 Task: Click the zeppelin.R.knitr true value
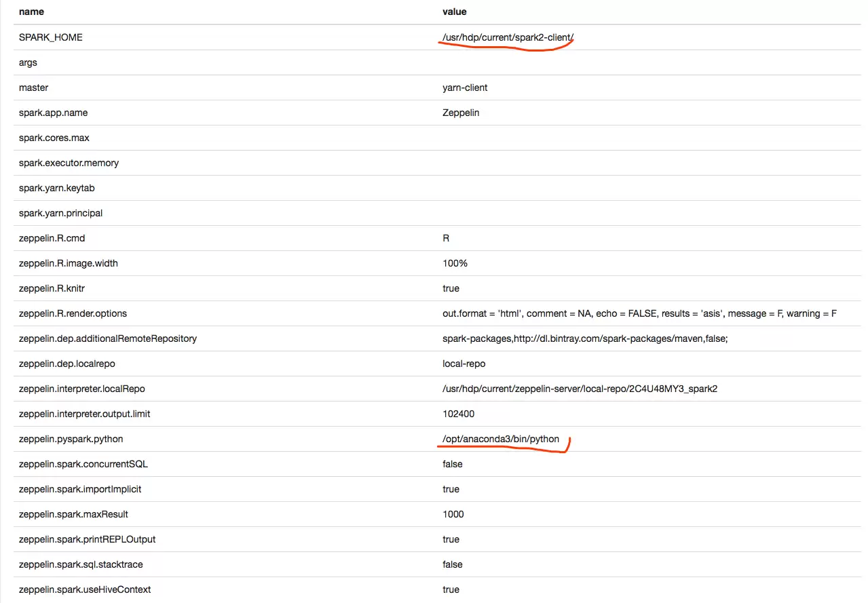click(x=451, y=288)
